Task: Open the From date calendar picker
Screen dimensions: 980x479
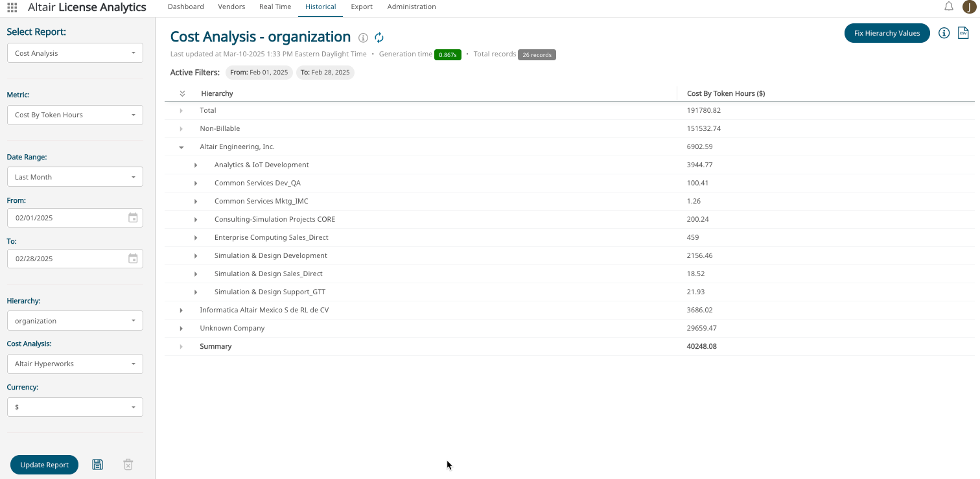Action: coord(133,218)
